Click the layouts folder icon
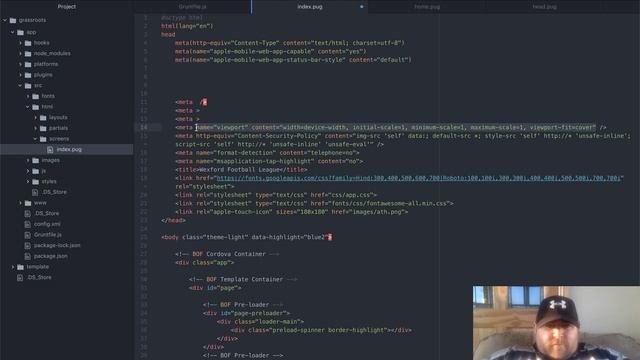 (43, 117)
